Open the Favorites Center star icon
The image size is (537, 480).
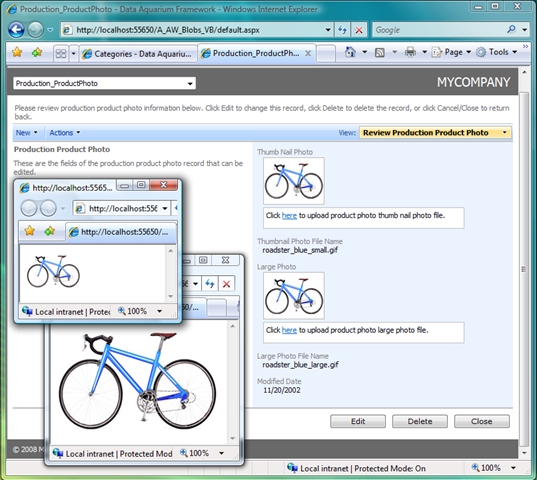click(x=17, y=52)
